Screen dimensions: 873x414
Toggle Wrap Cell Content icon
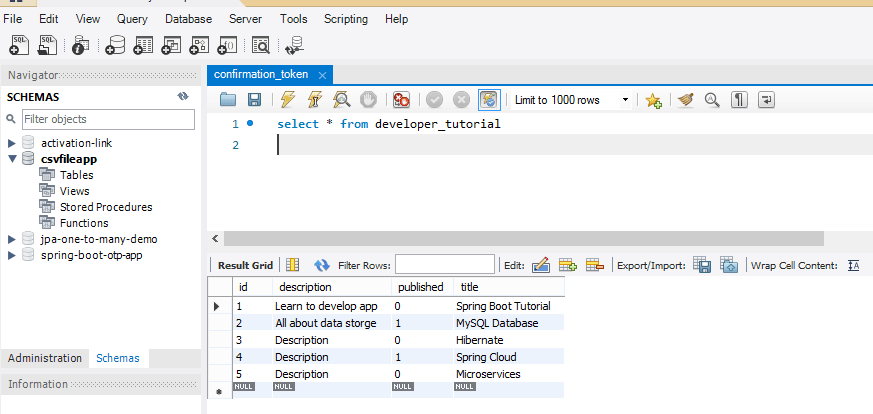coord(854,265)
